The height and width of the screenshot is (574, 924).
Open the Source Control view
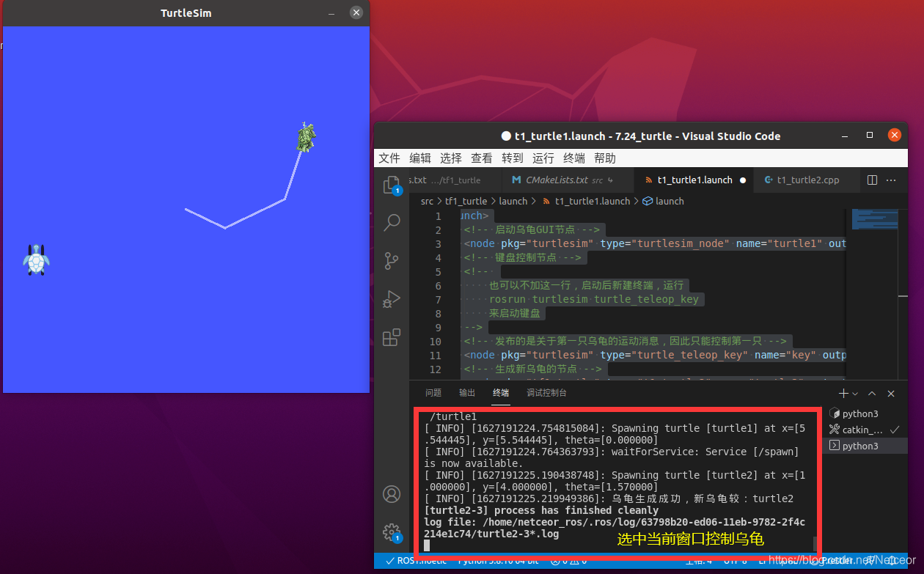(x=392, y=260)
